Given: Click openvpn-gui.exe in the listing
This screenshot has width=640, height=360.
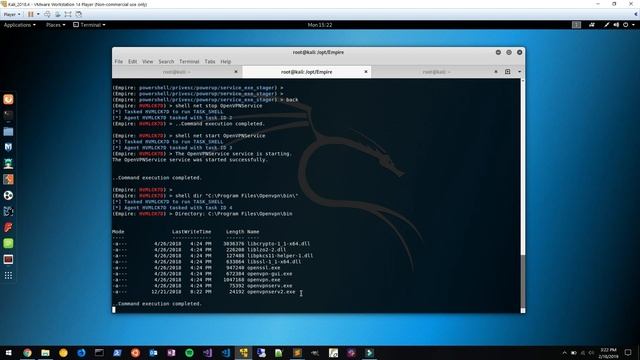Looking at the screenshot, I should coord(269,274).
